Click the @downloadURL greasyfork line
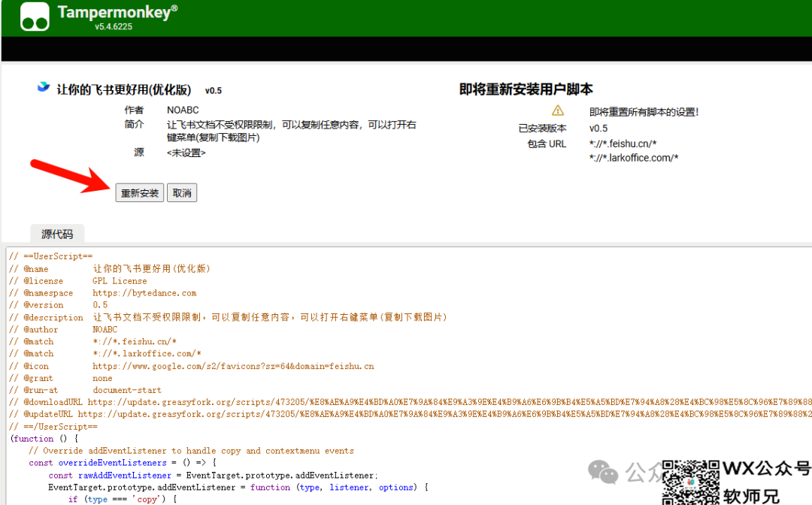 [x=411, y=402]
